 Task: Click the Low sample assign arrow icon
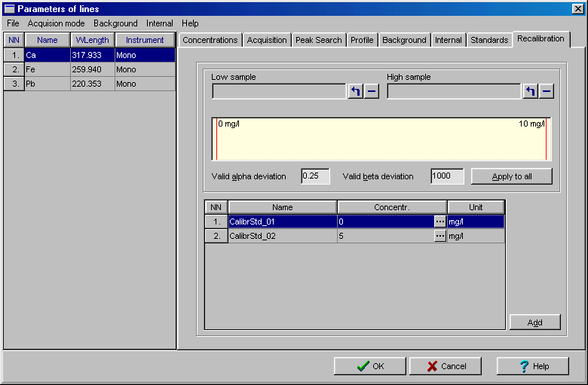(356, 91)
